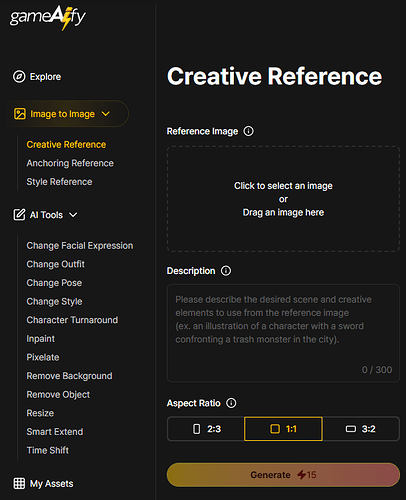Click the Image to Image picture icon
406x500 pixels.
pos(20,114)
